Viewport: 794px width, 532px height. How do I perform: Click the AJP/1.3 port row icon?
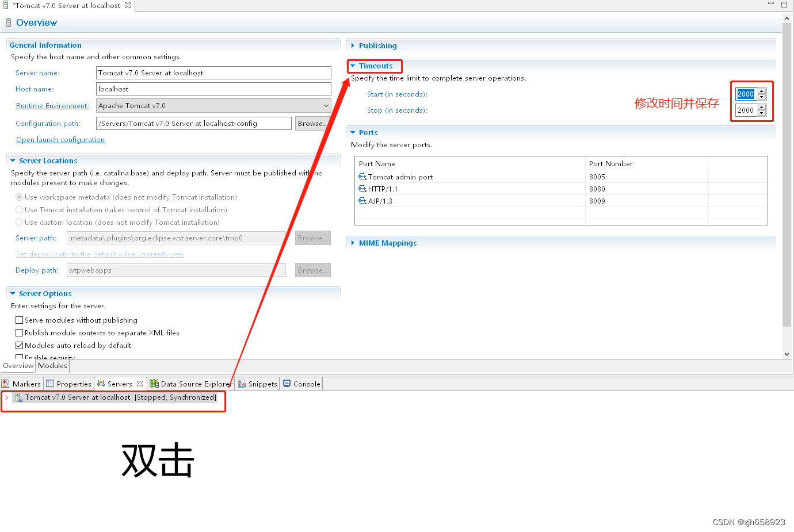click(362, 201)
